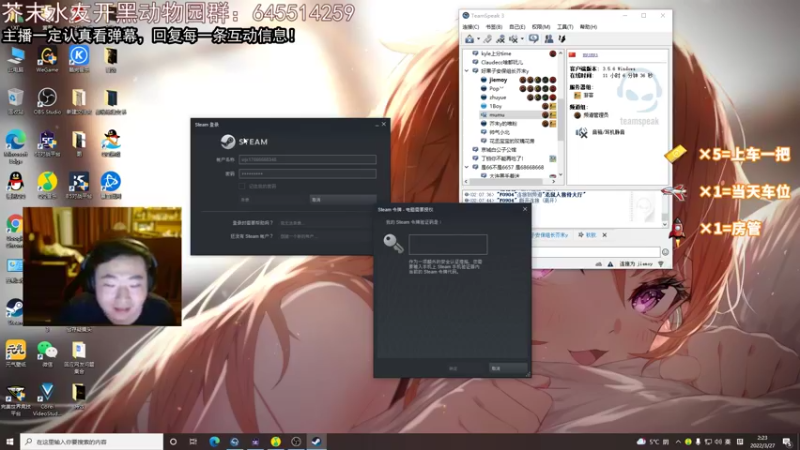This screenshot has width=800, height=450.
Task: Click network signal icon in TeamSpeak status bar
Action: point(661,264)
